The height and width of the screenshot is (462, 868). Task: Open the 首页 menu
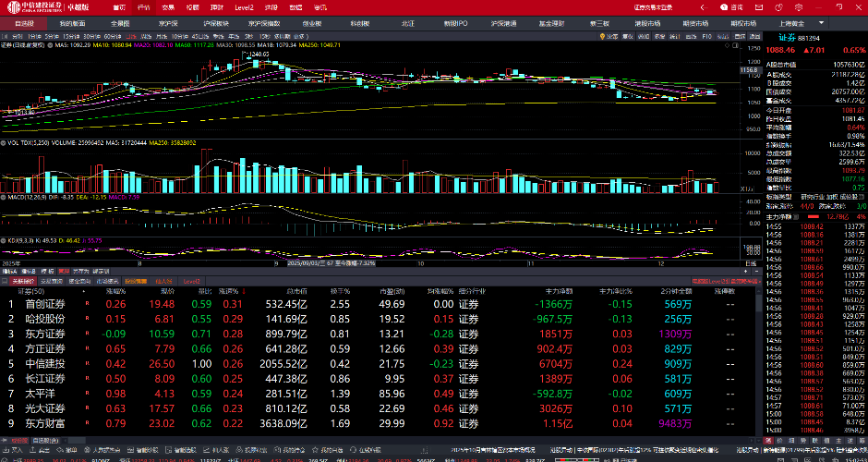pos(119,7)
